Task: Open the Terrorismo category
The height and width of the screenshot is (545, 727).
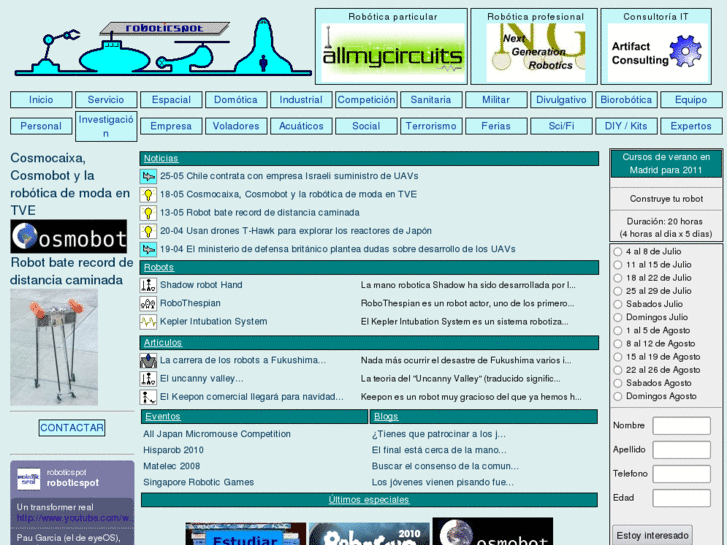Action: coord(431,126)
